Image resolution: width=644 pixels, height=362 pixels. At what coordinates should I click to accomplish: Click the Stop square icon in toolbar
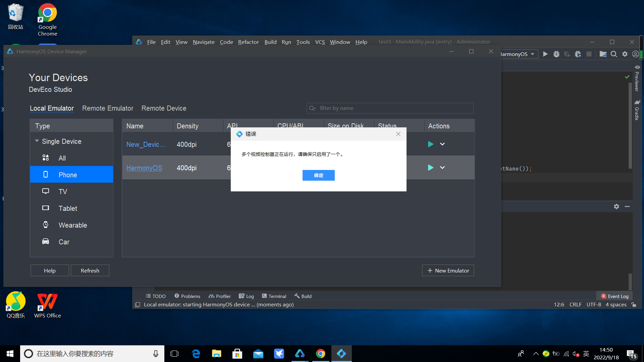click(x=589, y=54)
